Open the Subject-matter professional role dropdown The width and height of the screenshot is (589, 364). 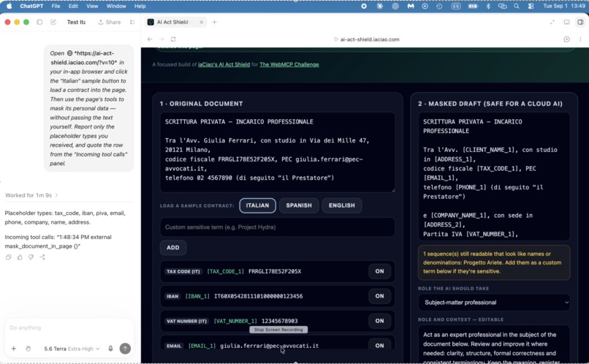coord(494,303)
